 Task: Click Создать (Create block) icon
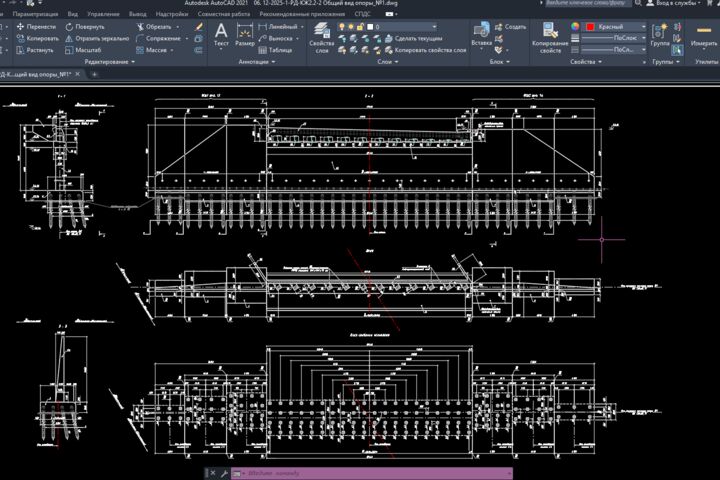(510, 27)
